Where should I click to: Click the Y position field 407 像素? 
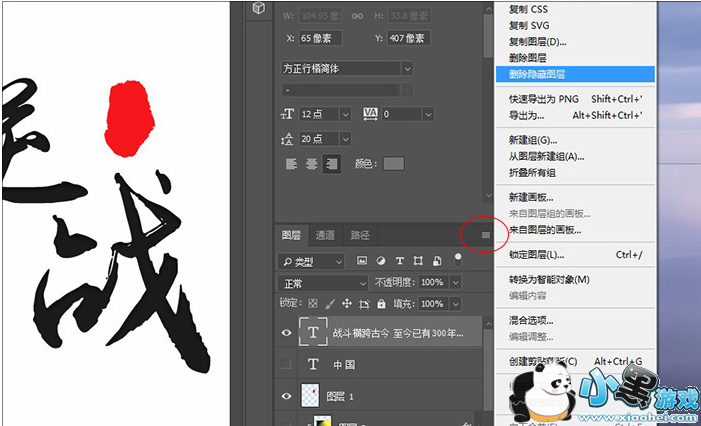[409, 38]
